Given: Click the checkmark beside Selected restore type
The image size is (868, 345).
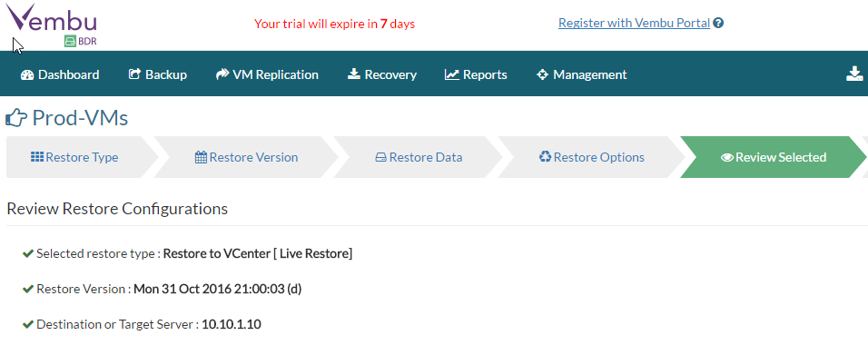Looking at the screenshot, I should (x=28, y=253).
